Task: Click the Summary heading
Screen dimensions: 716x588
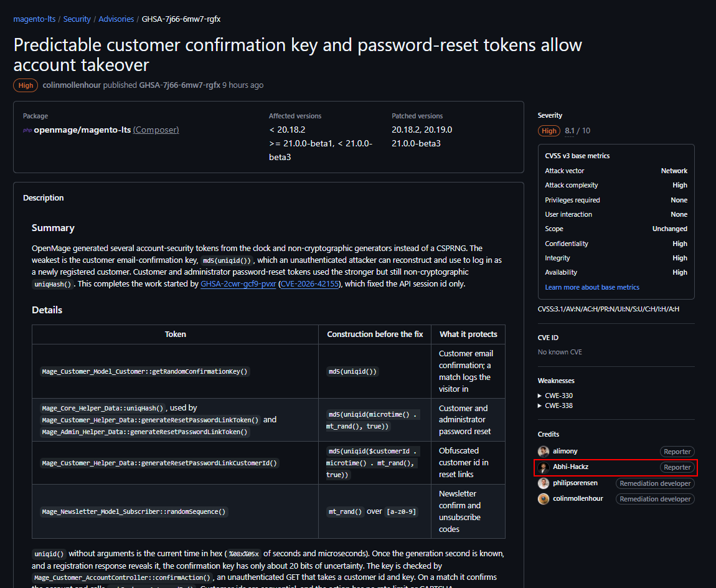Action: (x=53, y=228)
